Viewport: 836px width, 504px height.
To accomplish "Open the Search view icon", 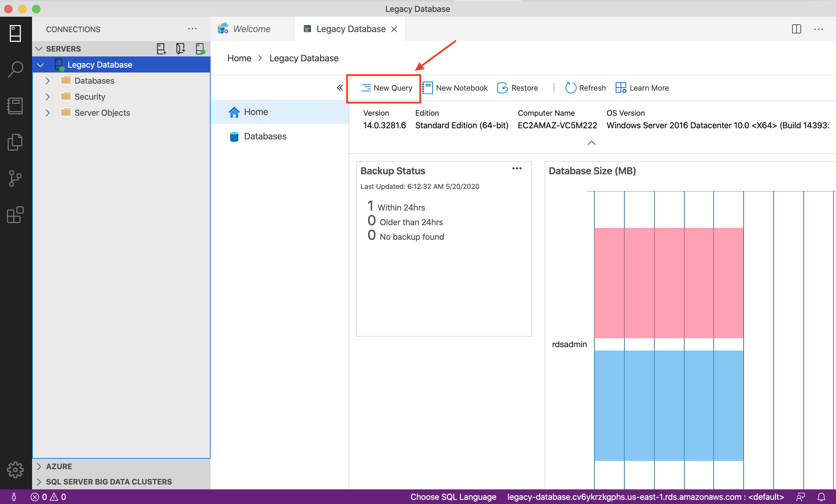I will tap(15, 69).
